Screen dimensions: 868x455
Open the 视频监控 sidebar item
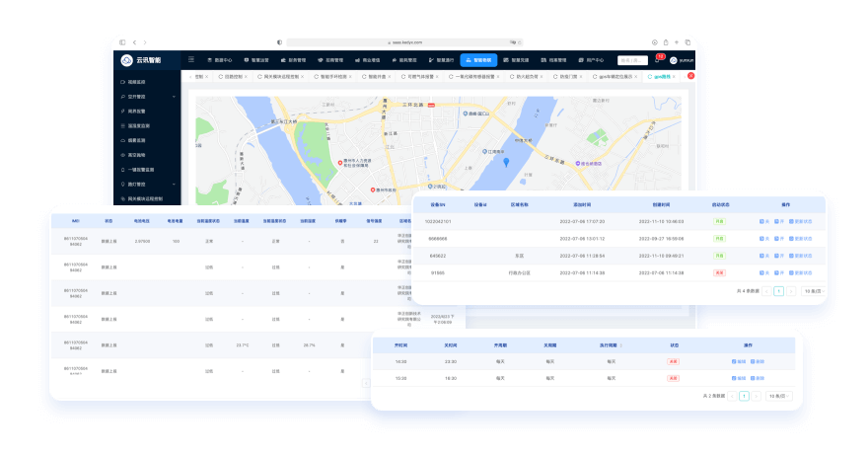click(136, 82)
